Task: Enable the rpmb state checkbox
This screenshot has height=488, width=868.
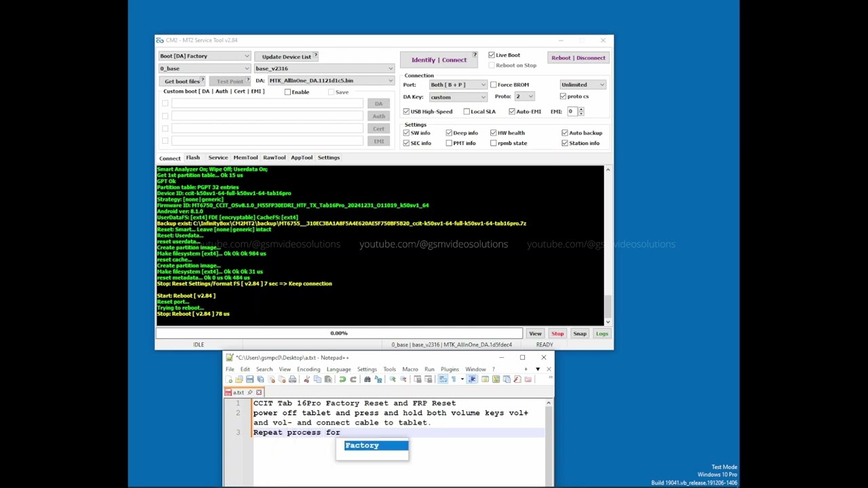Action: pyautogui.click(x=494, y=143)
